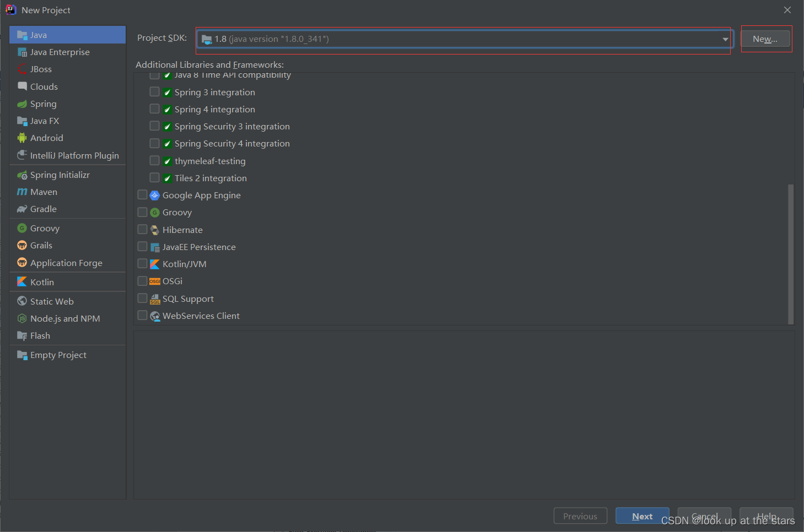Image resolution: width=804 pixels, height=532 pixels.
Task: Select the Grails icon
Action: 22,246
